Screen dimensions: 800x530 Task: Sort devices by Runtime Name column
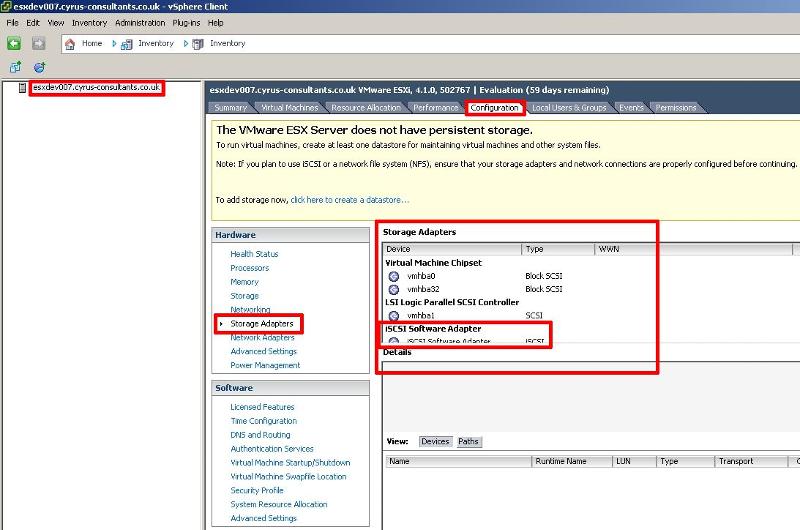(572, 462)
